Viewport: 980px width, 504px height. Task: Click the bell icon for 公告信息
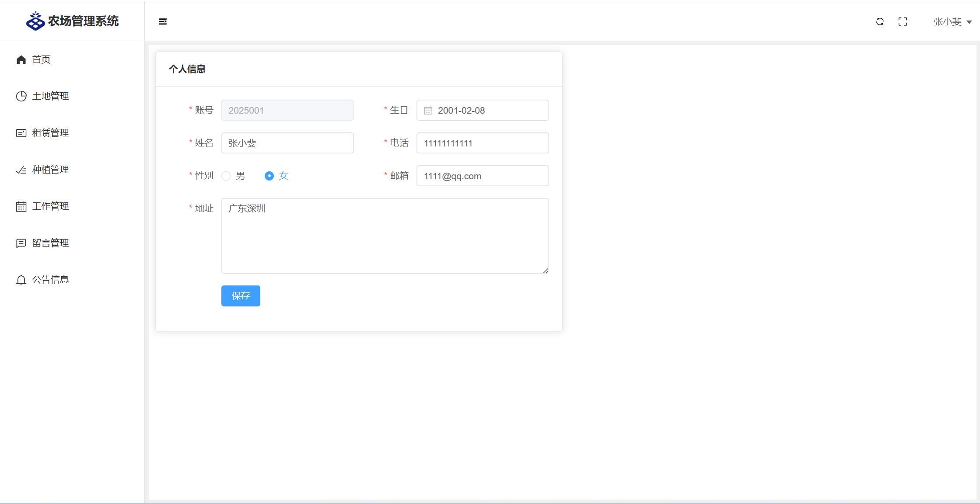coord(21,280)
